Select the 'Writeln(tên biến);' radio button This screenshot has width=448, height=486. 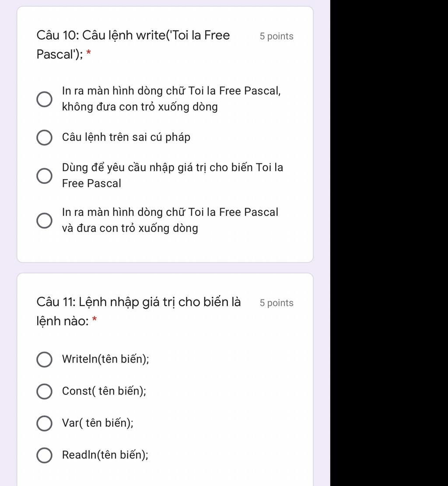(44, 360)
